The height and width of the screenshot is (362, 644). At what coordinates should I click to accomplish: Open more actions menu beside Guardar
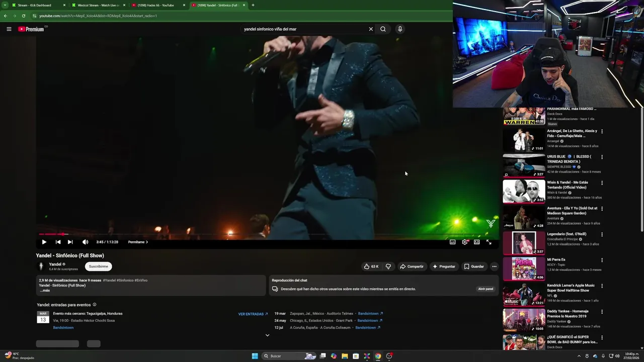(x=494, y=266)
